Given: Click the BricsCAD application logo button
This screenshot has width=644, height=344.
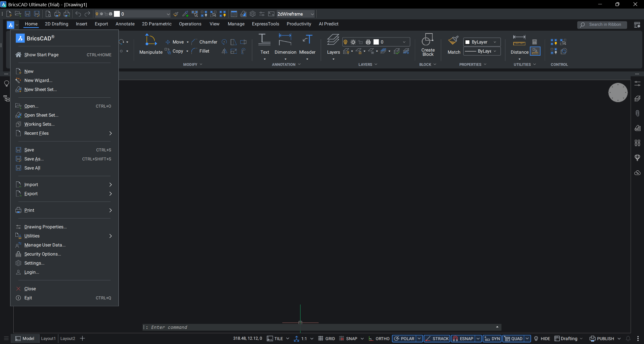Looking at the screenshot, I should coord(11,25).
